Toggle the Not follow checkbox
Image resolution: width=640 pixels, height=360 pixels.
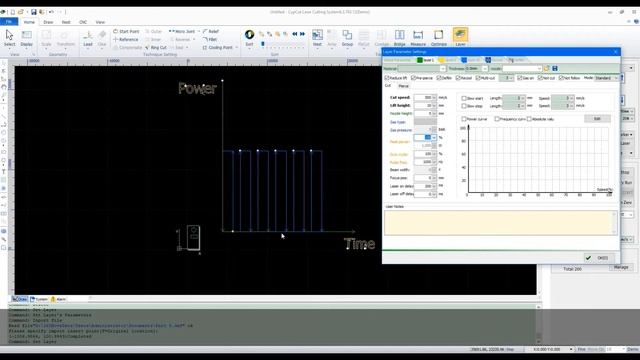coord(561,78)
